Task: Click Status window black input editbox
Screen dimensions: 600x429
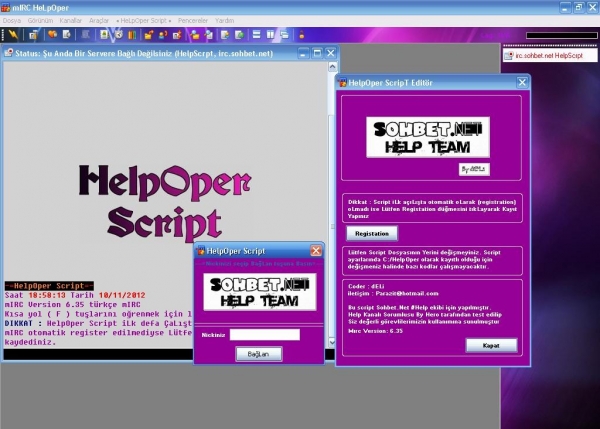Action: 98,354
